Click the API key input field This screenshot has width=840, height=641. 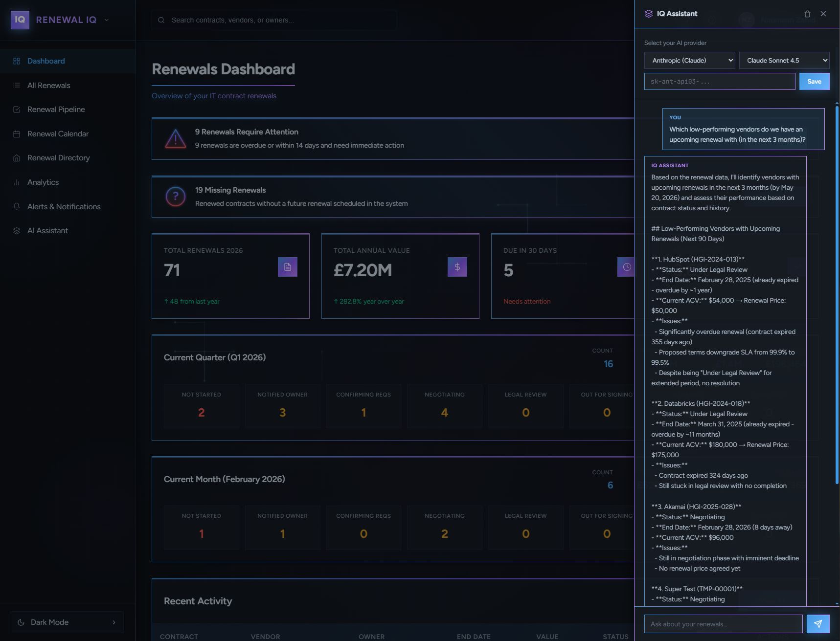click(x=720, y=82)
